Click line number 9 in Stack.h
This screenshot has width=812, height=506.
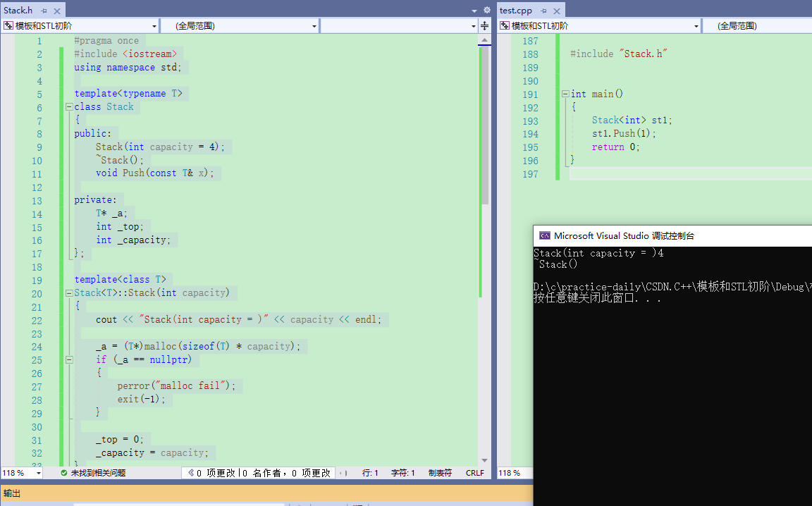[39, 147]
